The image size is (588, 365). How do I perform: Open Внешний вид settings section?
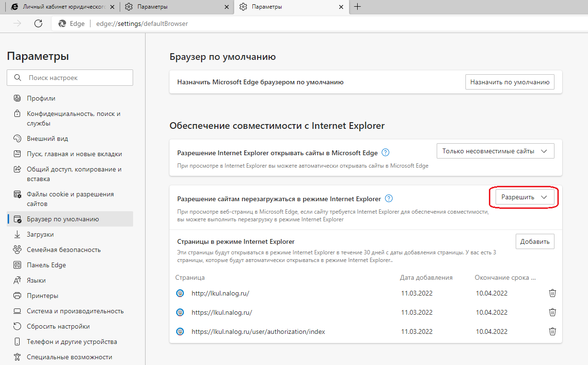(x=70, y=138)
